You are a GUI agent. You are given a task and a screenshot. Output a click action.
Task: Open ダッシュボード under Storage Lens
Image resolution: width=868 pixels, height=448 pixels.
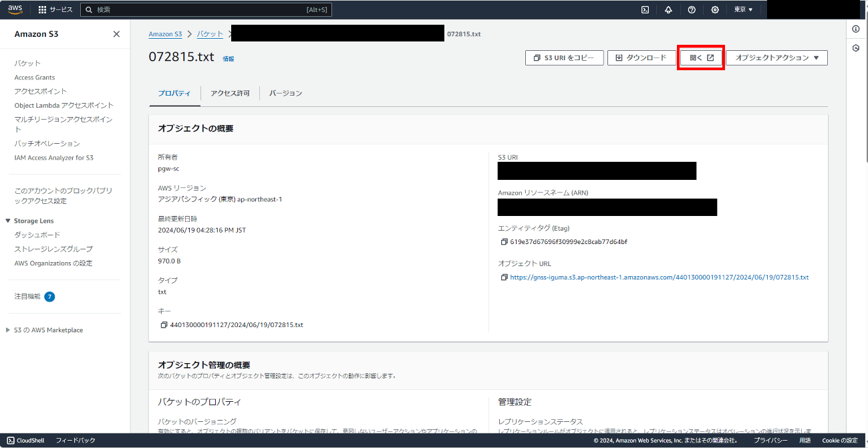click(x=37, y=235)
